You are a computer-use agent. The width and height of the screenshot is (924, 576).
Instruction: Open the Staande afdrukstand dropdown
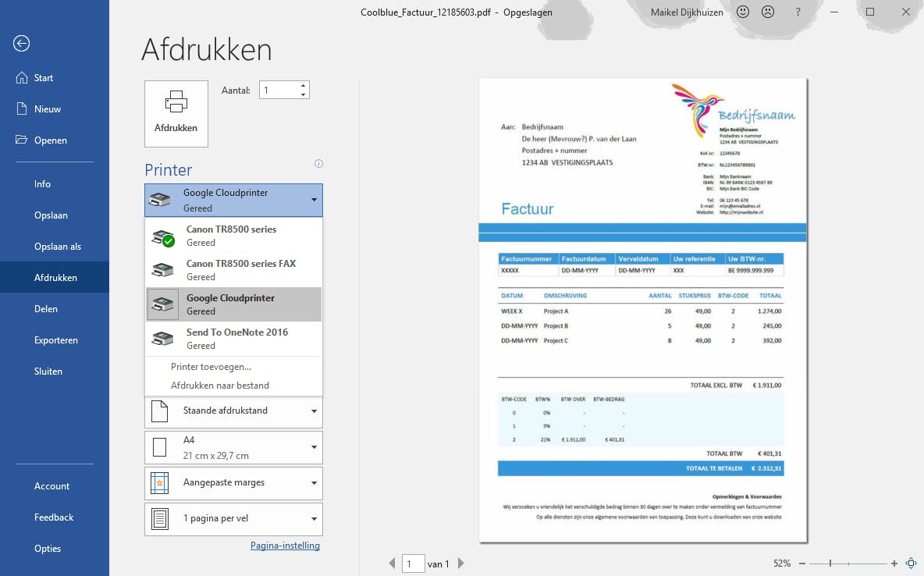pyautogui.click(x=314, y=411)
